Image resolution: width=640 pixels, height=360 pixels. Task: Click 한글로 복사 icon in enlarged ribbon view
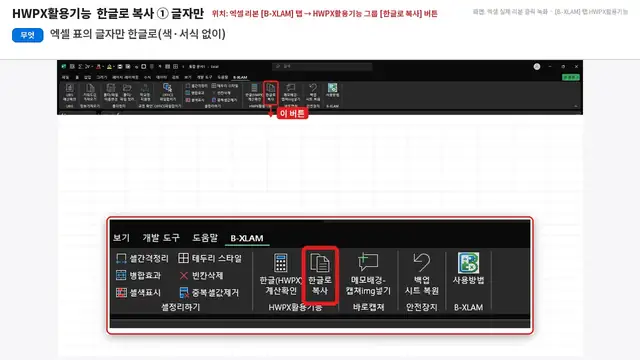(x=320, y=262)
